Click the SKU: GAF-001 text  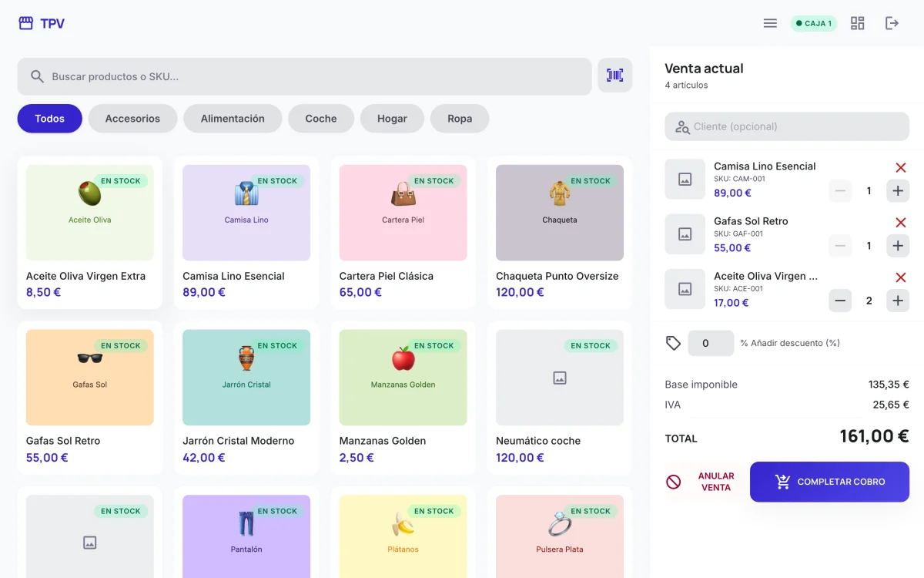738,234
